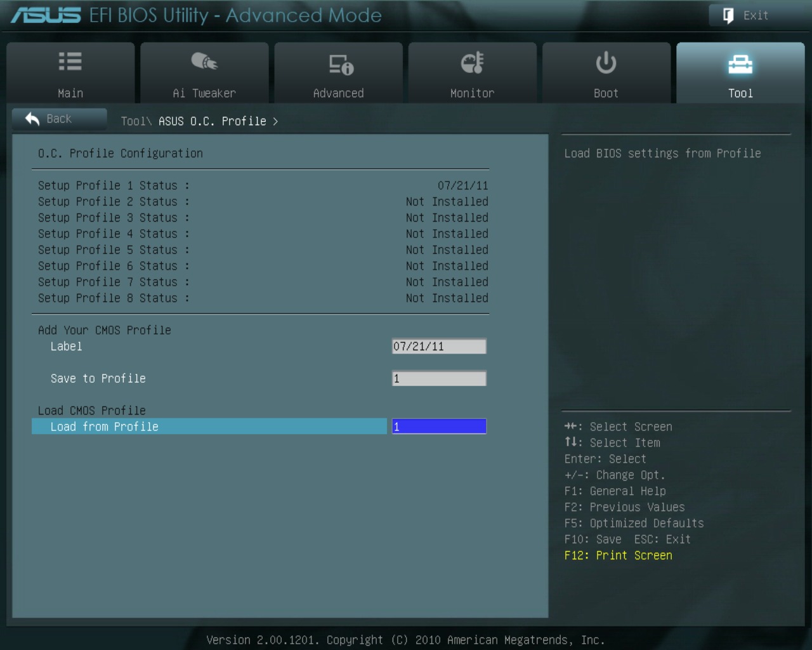This screenshot has height=650, width=812.
Task: Click the Tool toolbox icon
Action: pos(740,63)
